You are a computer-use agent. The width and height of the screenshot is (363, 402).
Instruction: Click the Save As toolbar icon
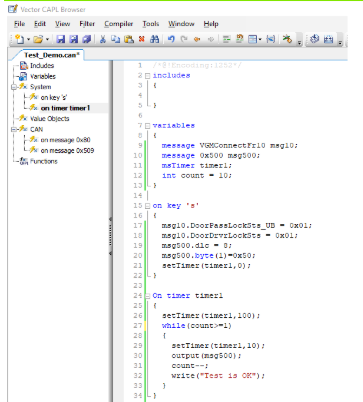[73, 39]
